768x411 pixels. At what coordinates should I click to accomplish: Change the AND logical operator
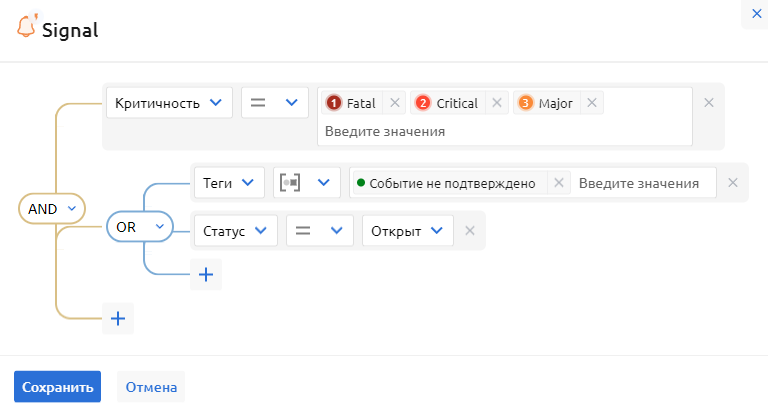(x=52, y=208)
